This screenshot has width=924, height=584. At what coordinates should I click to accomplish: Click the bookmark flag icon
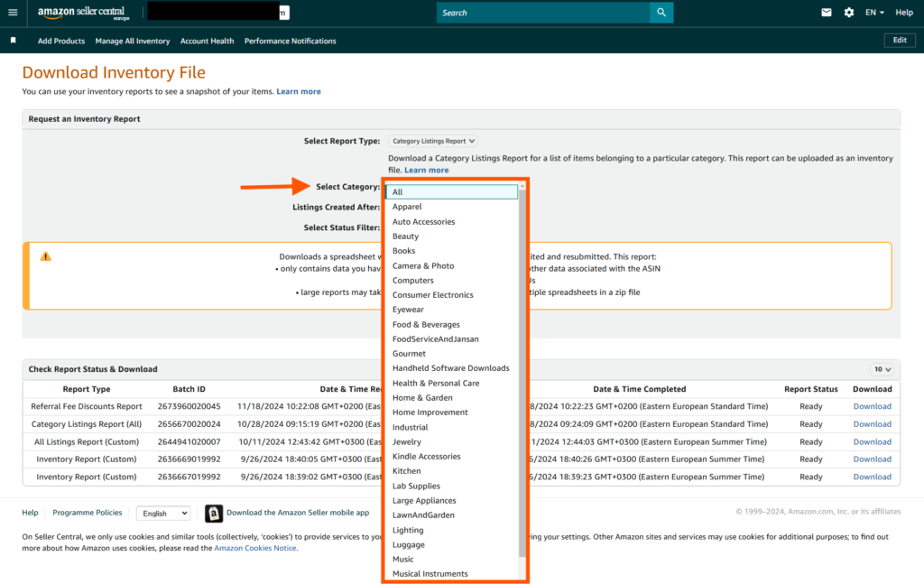pyautogui.click(x=13, y=41)
